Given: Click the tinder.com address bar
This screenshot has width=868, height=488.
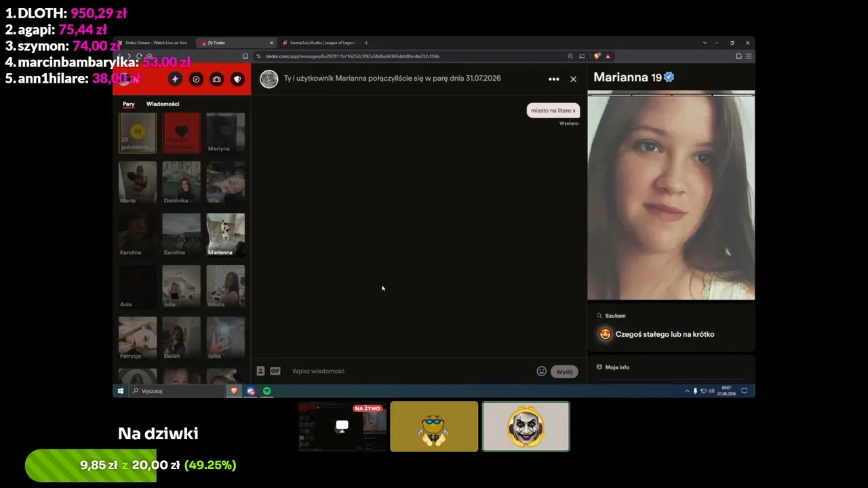Looking at the screenshot, I should coord(410,56).
